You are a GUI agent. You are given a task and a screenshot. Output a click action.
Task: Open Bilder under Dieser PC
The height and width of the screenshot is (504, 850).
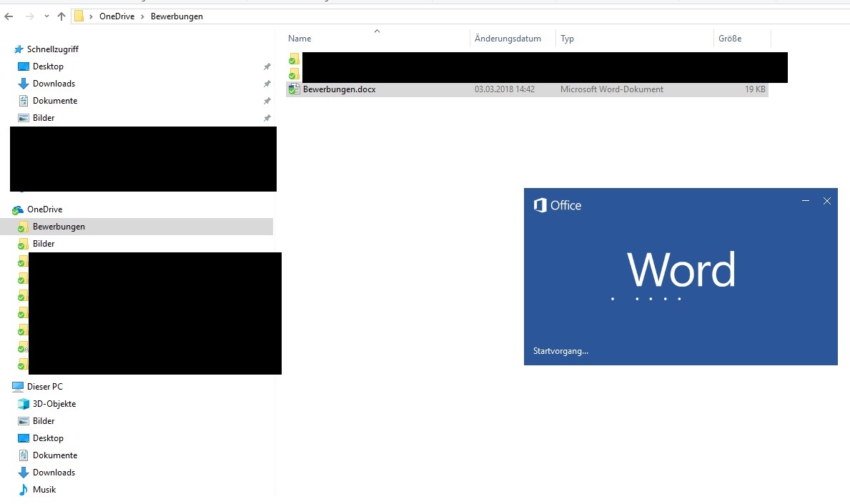pyautogui.click(x=44, y=421)
